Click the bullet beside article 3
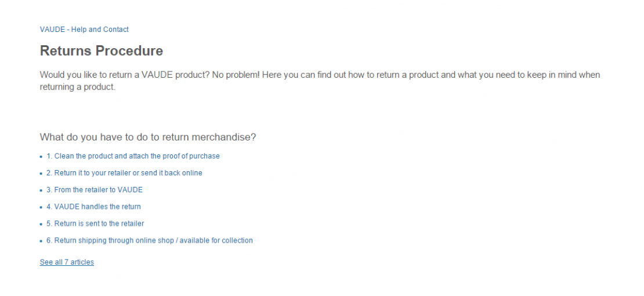 pyautogui.click(x=41, y=190)
